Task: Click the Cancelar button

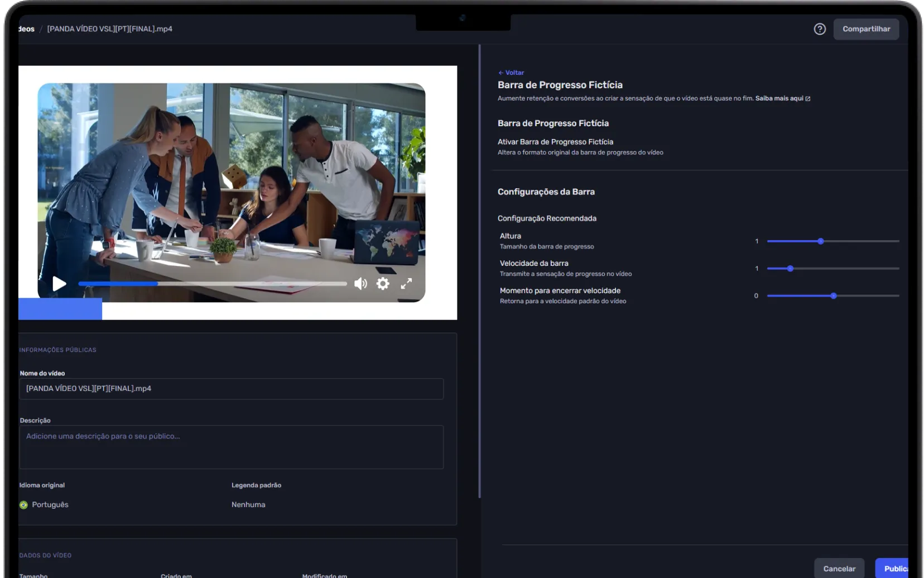Action: point(839,569)
